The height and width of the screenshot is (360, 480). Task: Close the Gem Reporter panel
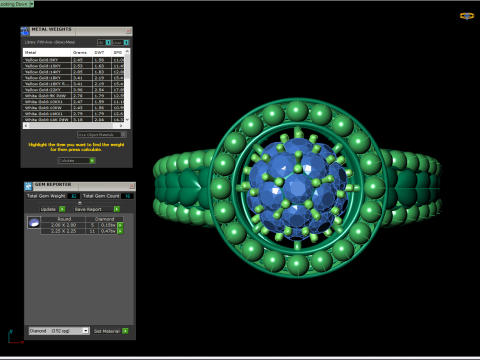pyautogui.click(x=132, y=186)
